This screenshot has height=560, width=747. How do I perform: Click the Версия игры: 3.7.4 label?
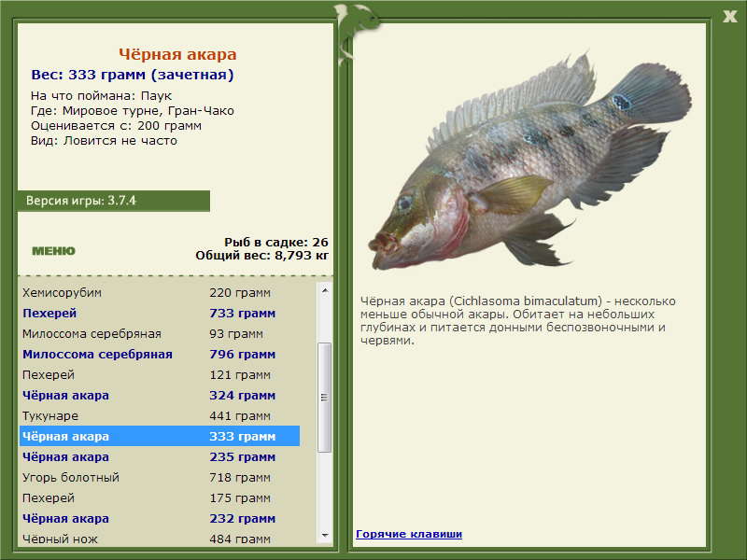coord(113,201)
